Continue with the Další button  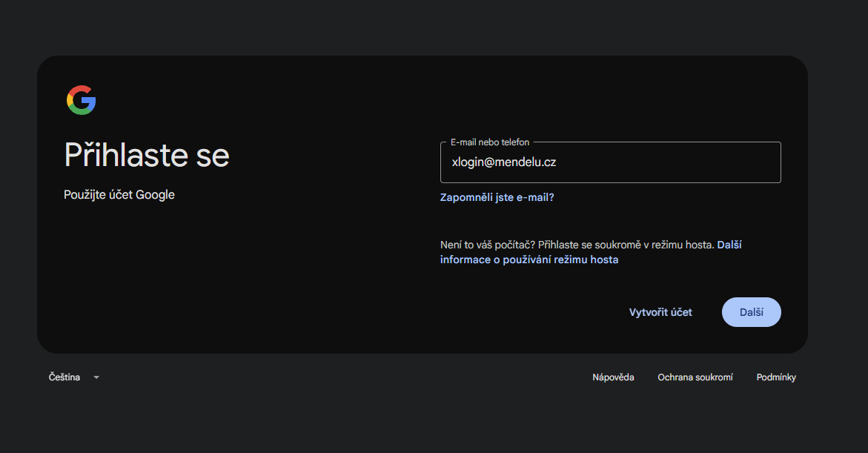point(751,312)
